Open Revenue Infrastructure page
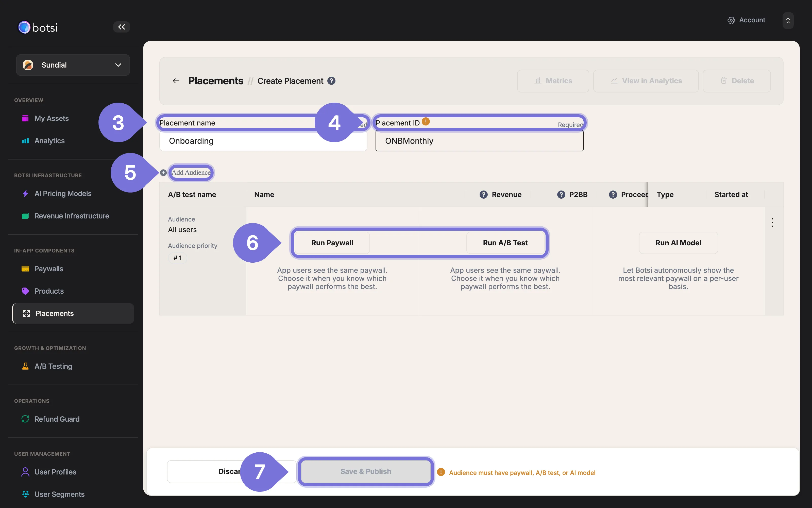The width and height of the screenshot is (812, 508). point(72,216)
